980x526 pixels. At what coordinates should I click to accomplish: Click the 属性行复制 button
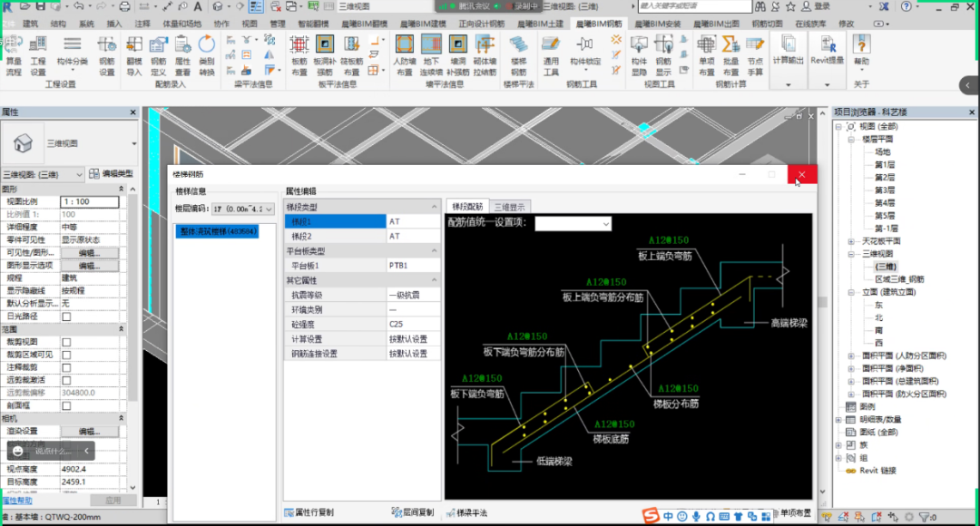(309, 513)
